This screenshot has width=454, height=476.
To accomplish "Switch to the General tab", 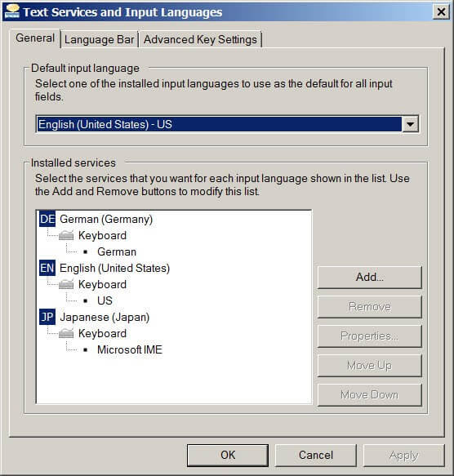I will (x=35, y=38).
